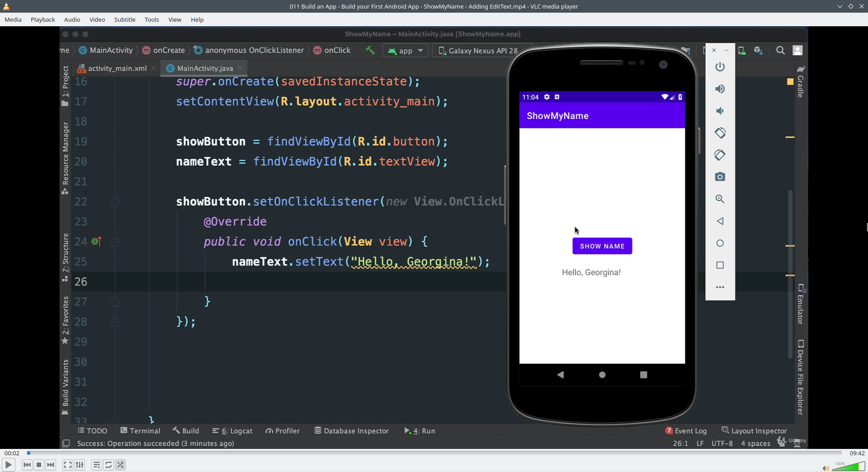Viewport: 868px width, 472px height.
Task: Click the green build hammer icon
Action: click(x=370, y=50)
